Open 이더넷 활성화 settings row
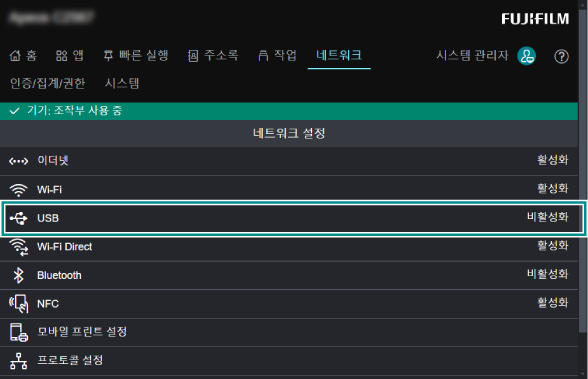This screenshot has width=588, height=379. [289, 161]
